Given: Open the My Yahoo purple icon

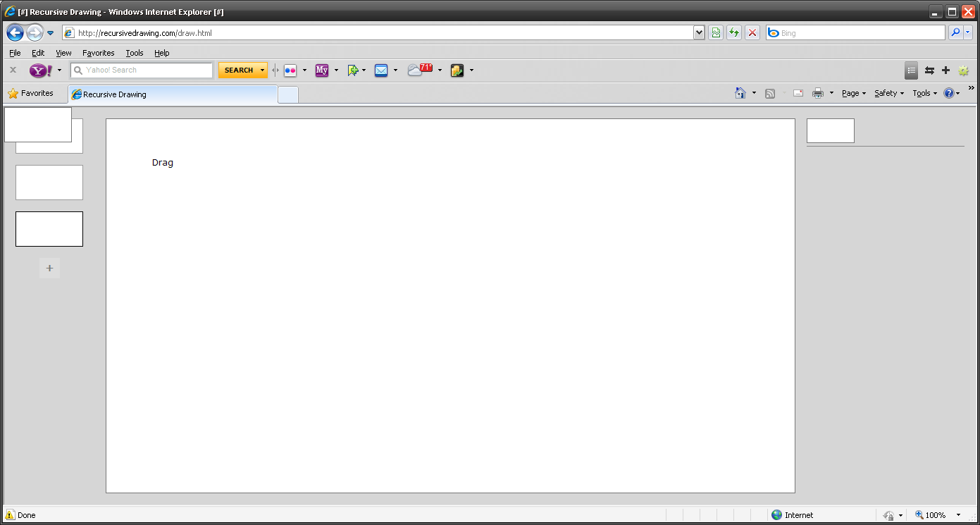Looking at the screenshot, I should pos(322,70).
